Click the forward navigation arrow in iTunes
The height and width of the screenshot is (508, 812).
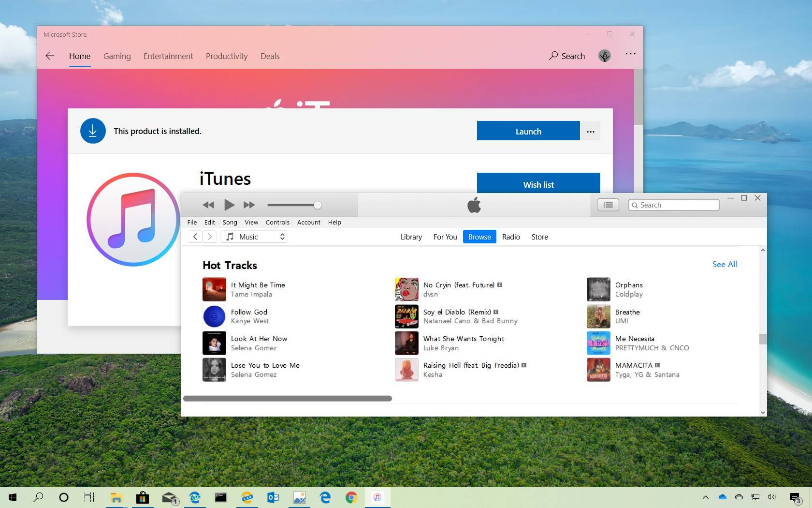(209, 237)
